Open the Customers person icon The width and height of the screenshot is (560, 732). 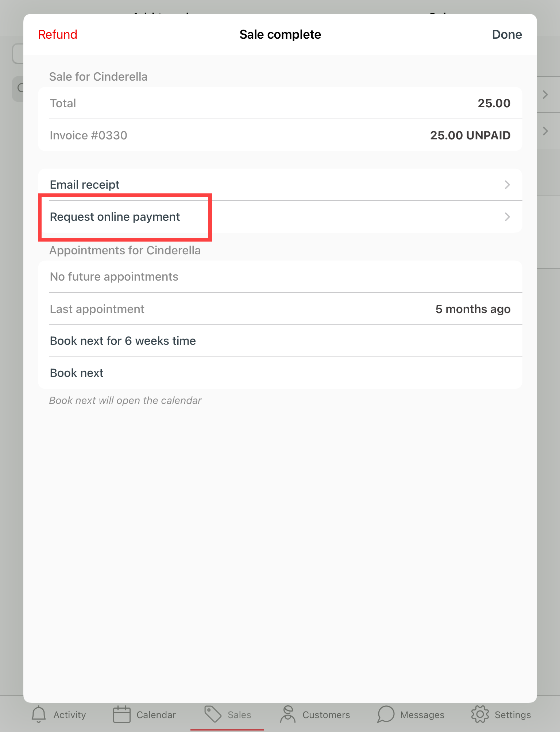pyautogui.click(x=288, y=714)
